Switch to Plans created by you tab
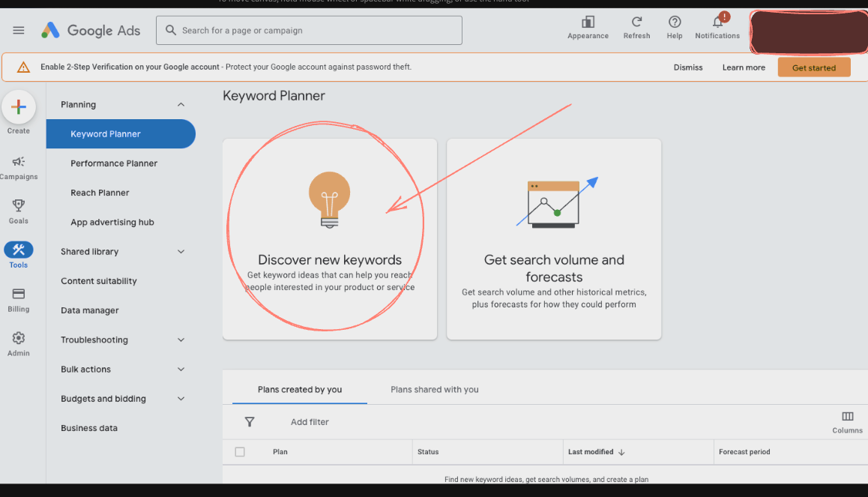The height and width of the screenshot is (497, 868). 300,390
